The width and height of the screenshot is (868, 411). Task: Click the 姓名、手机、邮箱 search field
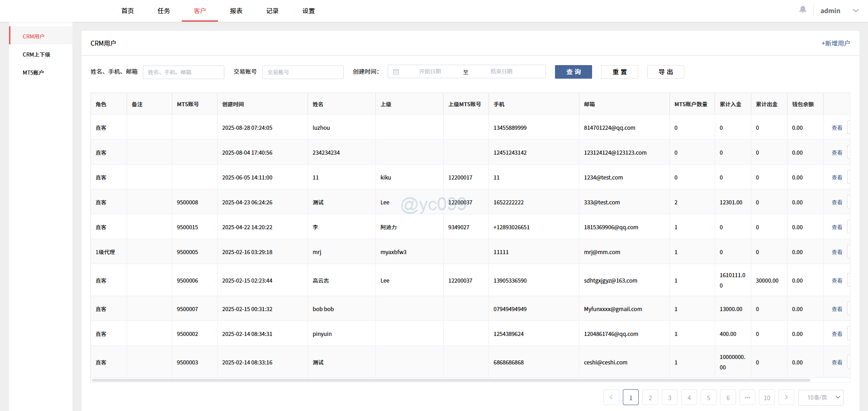(x=183, y=72)
